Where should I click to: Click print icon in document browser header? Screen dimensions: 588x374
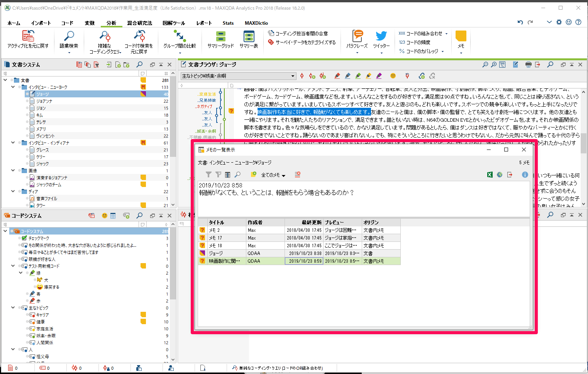click(528, 65)
